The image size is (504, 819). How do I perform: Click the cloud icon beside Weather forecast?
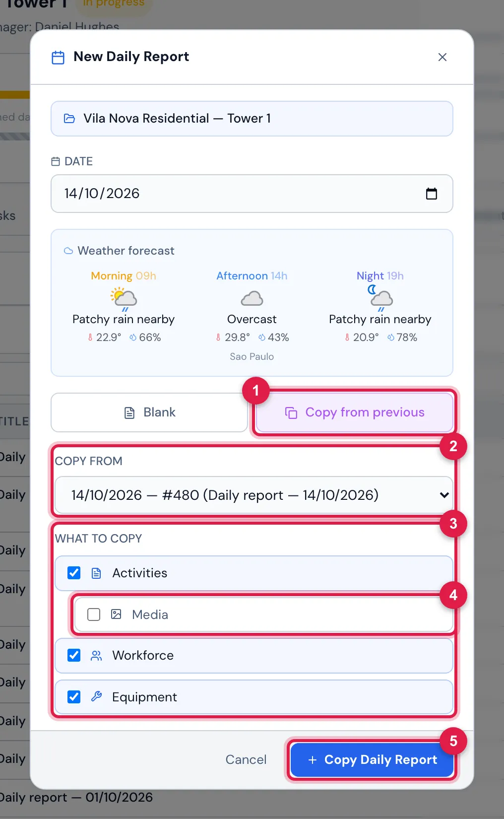click(x=68, y=251)
